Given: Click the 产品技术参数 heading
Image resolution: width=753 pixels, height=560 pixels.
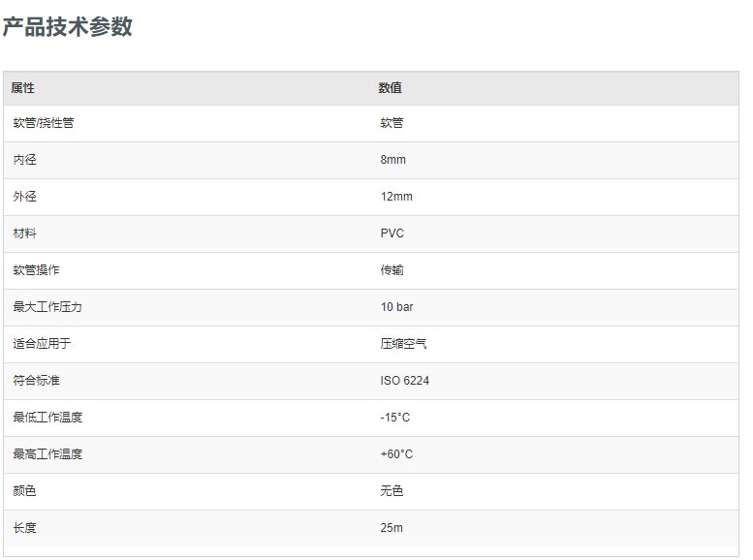Looking at the screenshot, I should pyautogui.click(x=67, y=26).
